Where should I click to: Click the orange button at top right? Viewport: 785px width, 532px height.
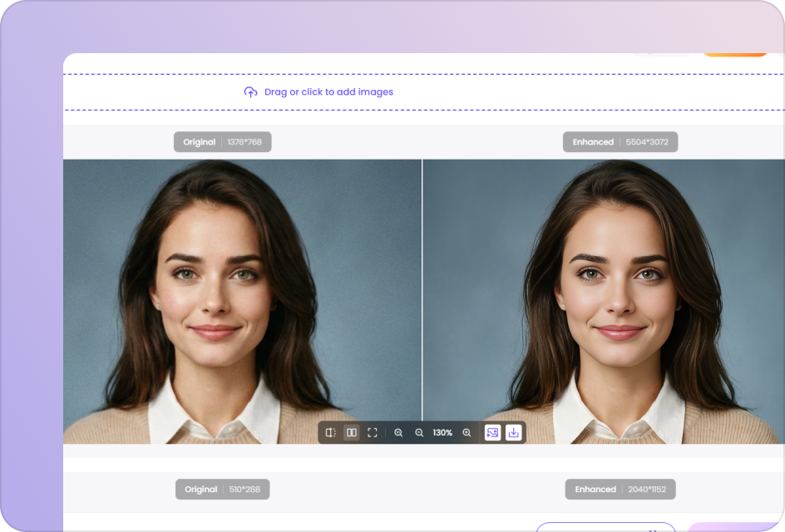click(x=734, y=53)
